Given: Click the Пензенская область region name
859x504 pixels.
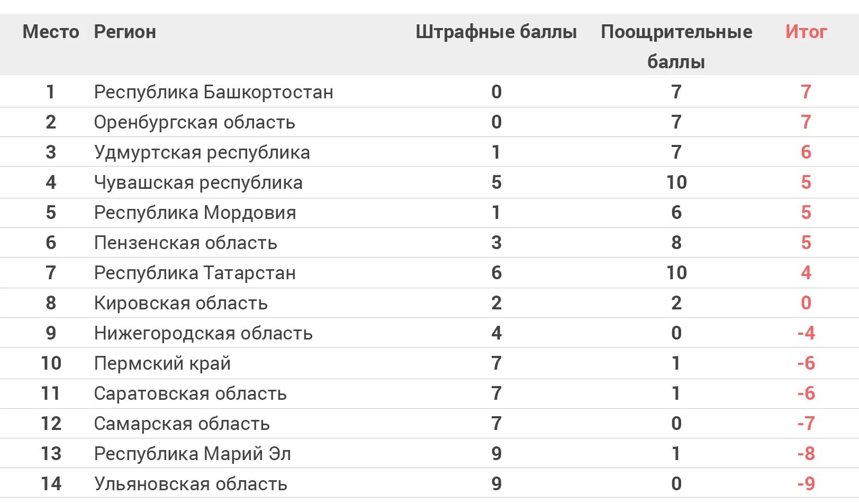Looking at the screenshot, I should tap(186, 243).
